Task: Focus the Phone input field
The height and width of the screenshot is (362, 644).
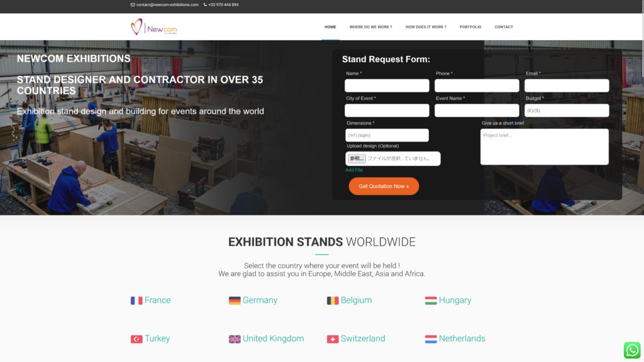Action: [x=477, y=85]
